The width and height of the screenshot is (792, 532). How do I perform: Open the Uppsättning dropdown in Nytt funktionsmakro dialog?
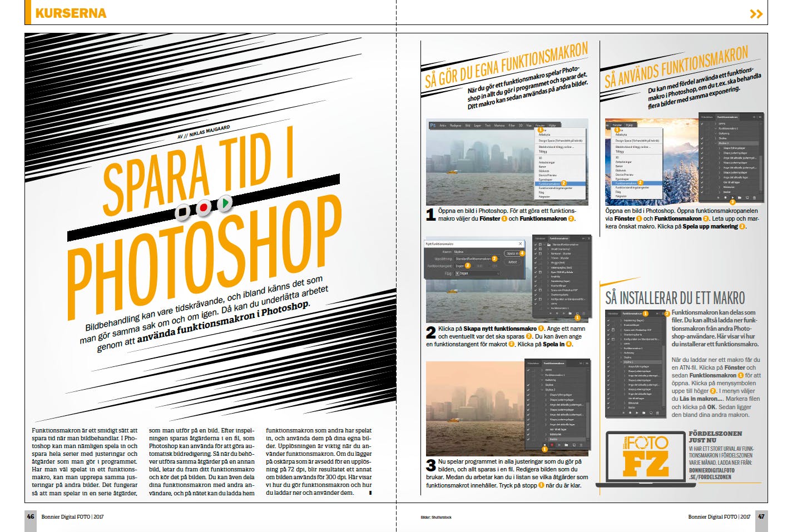click(477, 259)
